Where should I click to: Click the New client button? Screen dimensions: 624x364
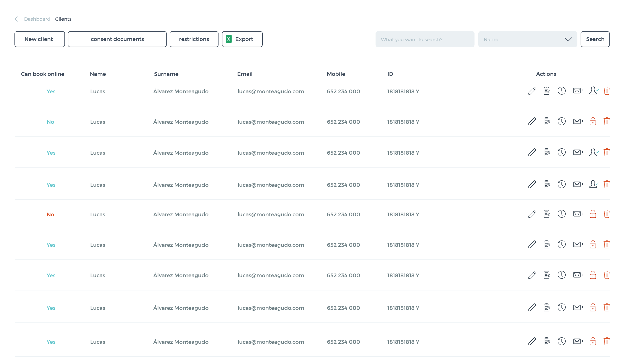[x=39, y=39]
